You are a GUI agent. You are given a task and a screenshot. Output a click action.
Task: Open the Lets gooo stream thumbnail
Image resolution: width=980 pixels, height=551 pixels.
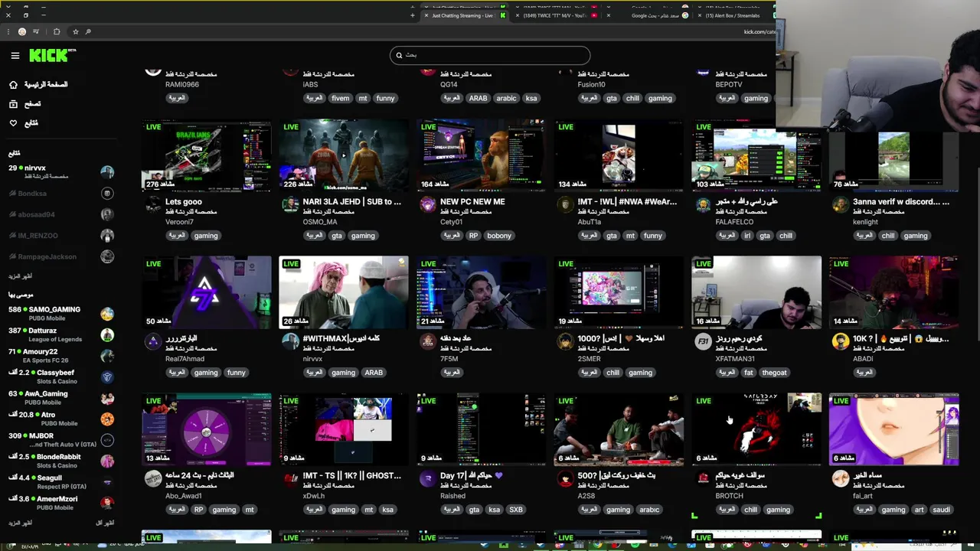(206, 155)
